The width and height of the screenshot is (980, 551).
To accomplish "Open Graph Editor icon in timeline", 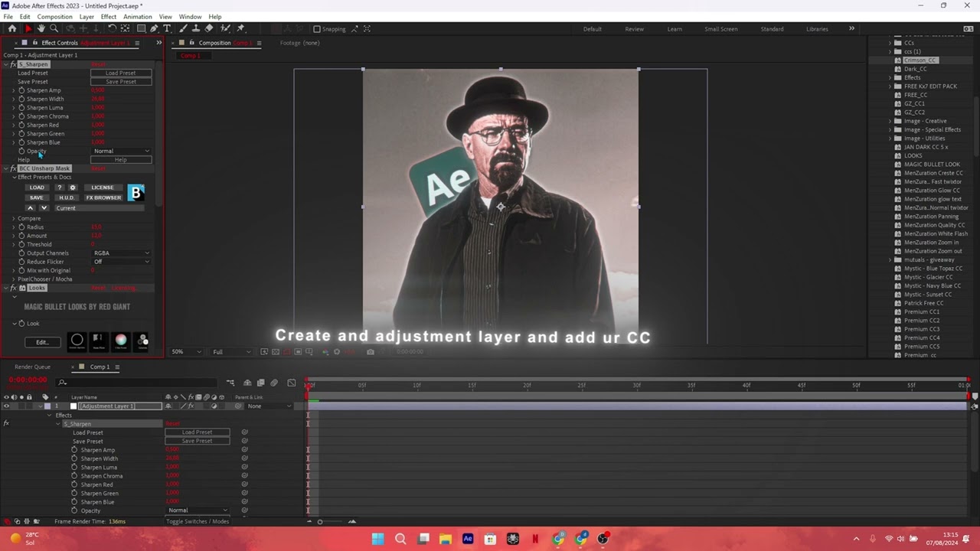I will point(292,383).
